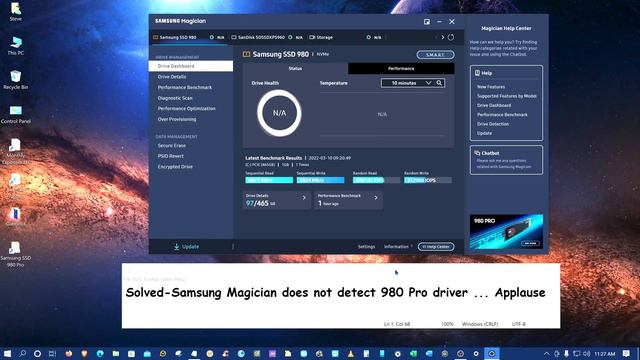Open Encrypted Drive in the sidebar
Viewport: 640px width, 360px height.
click(175, 167)
